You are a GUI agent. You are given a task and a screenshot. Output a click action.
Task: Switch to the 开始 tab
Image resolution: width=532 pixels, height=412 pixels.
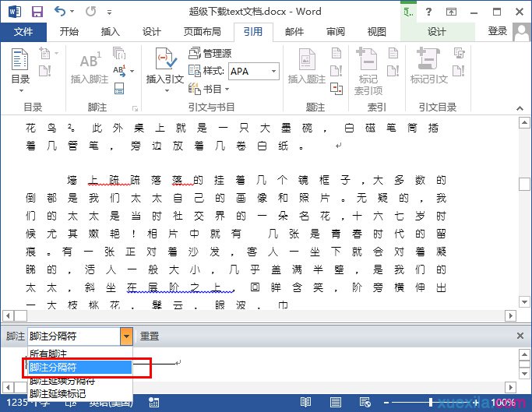(69, 32)
